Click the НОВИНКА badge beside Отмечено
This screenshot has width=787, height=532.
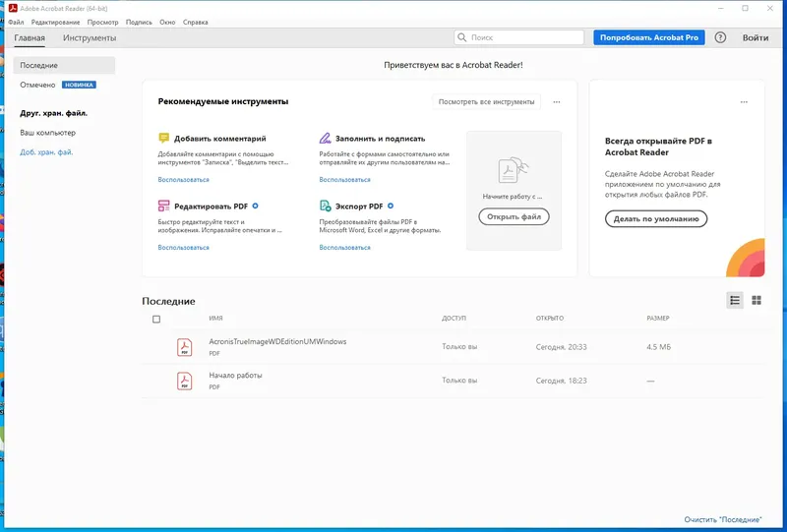(x=79, y=85)
